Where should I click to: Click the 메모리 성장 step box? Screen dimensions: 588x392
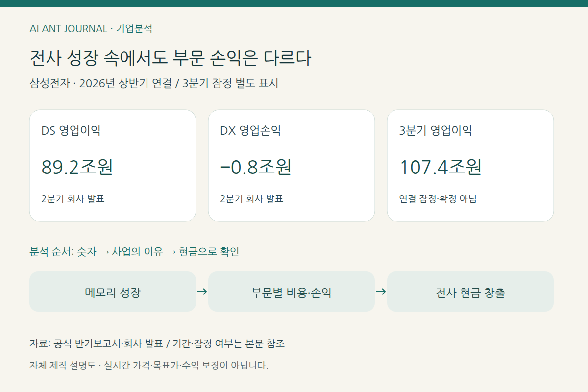113,292
